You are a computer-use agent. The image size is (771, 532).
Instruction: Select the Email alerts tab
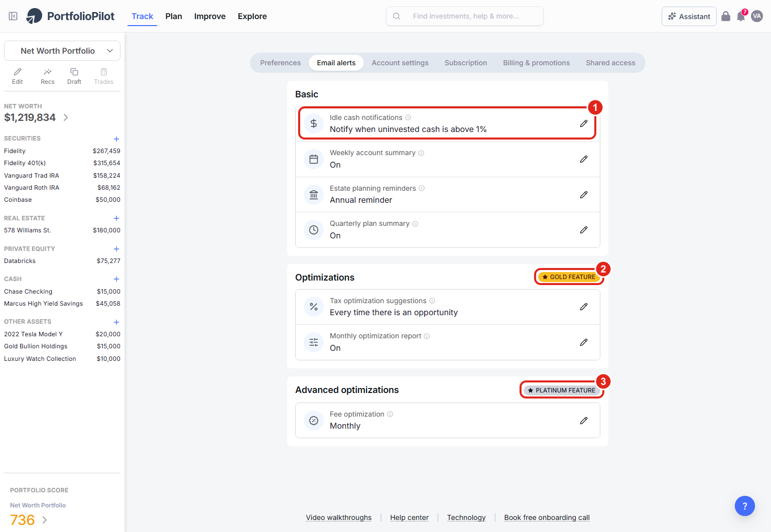click(x=336, y=63)
